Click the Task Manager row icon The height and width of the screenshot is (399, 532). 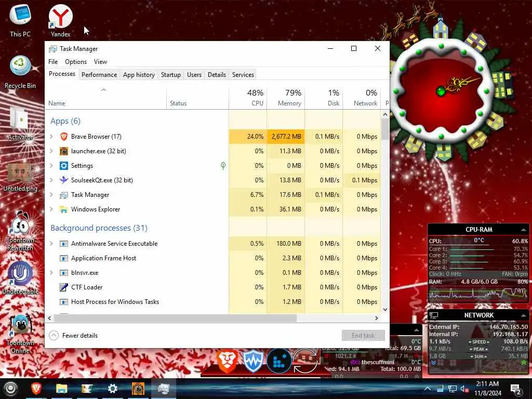pyautogui.click(x=64, y=195)
